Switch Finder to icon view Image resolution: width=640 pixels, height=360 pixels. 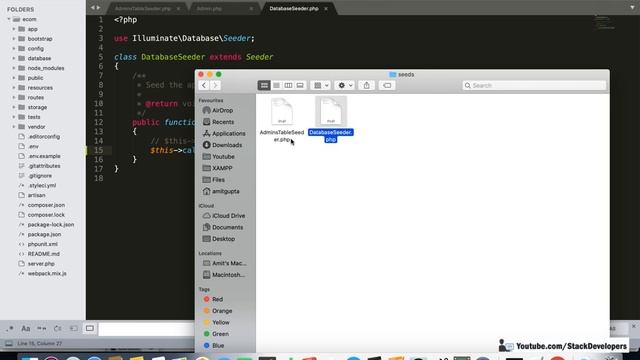click(264, 85)
